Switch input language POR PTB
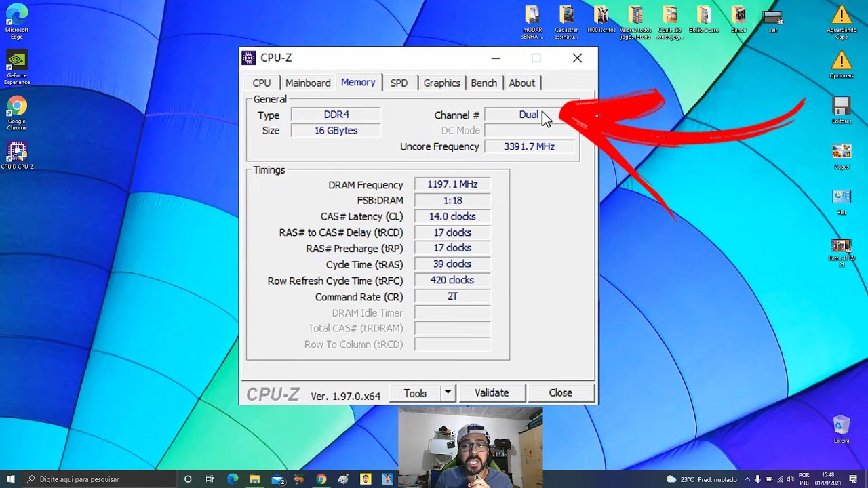 point(804,479)
